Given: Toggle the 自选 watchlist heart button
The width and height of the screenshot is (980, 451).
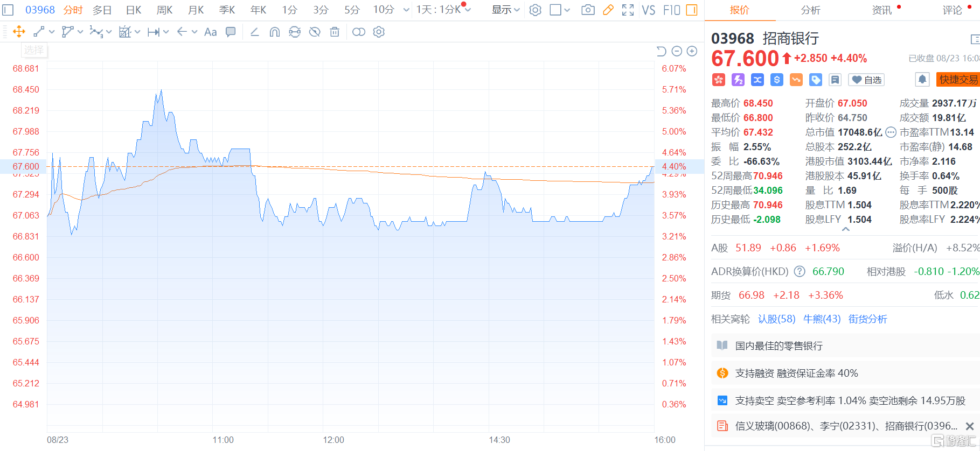Looking at the screenshot, I should tap(866, 80).
